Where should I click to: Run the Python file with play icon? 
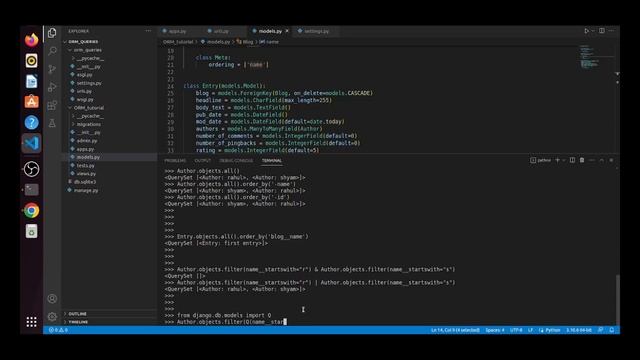[586, 31]
